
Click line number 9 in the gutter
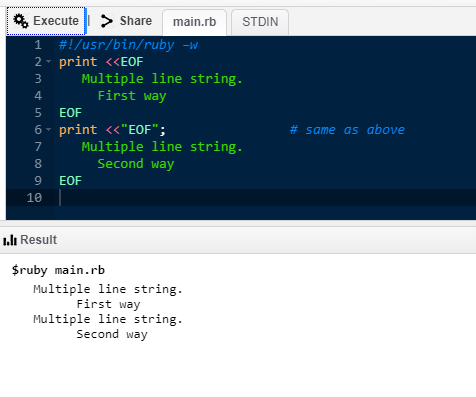(x=38, y=181)
